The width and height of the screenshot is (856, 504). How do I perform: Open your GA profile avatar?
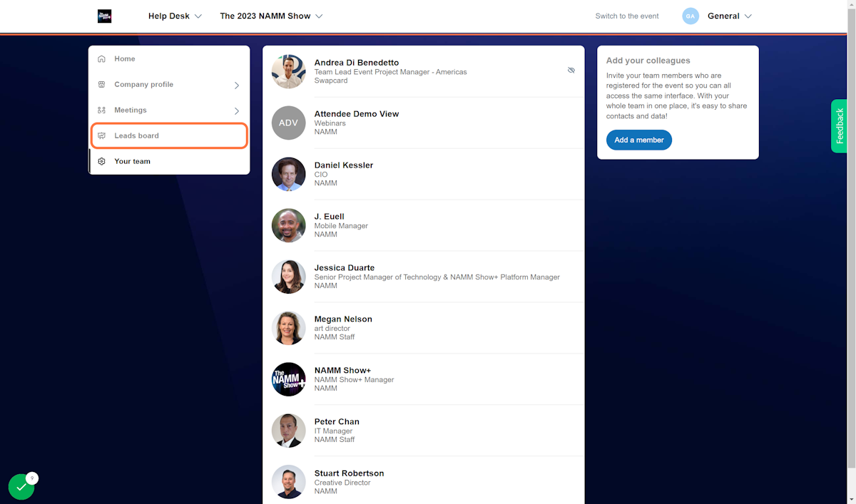click(691, 16)
